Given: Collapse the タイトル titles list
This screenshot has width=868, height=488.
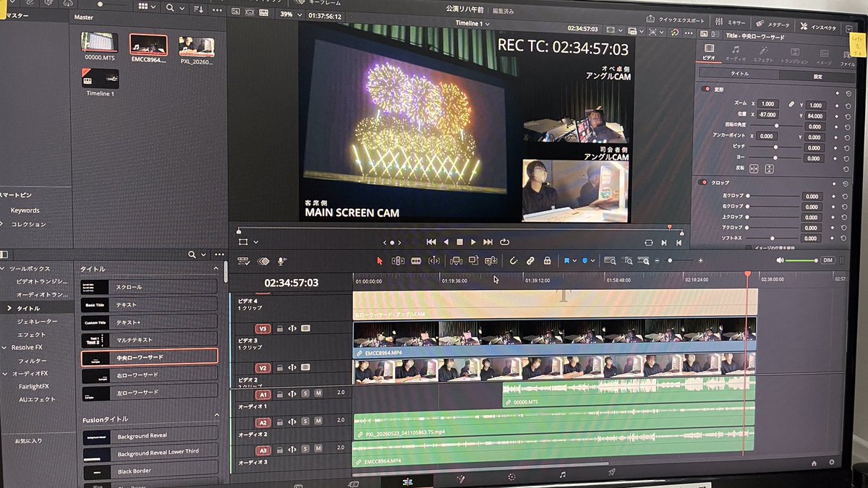Looking at the screenshot, I should pos(216,269).
